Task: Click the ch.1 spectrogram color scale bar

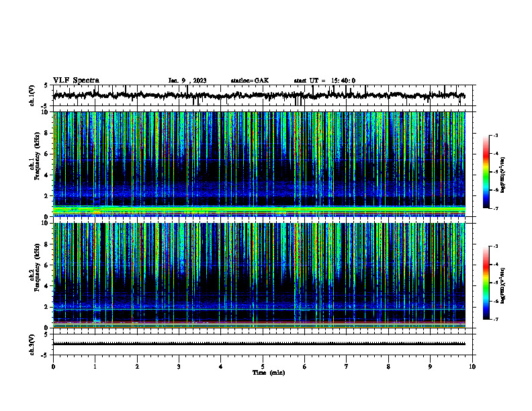Action: (486, 172)
